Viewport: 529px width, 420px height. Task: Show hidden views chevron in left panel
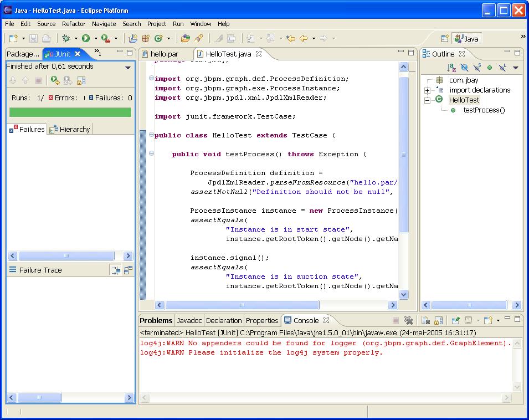[98, 52]
